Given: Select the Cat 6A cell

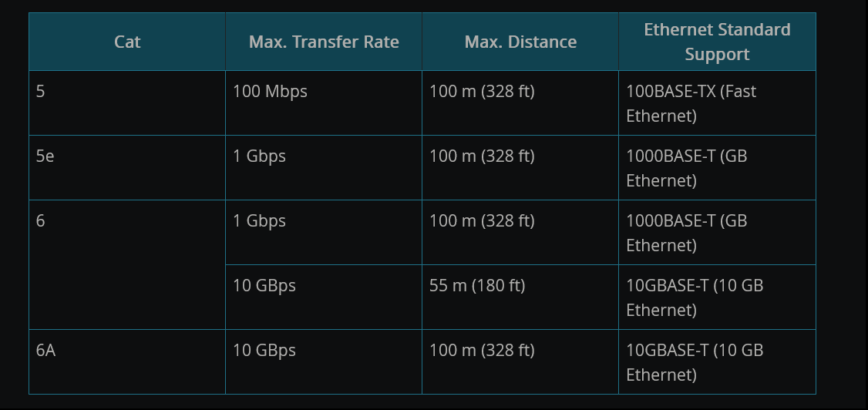Looking at the screenshot, I should tap(127, 362).
